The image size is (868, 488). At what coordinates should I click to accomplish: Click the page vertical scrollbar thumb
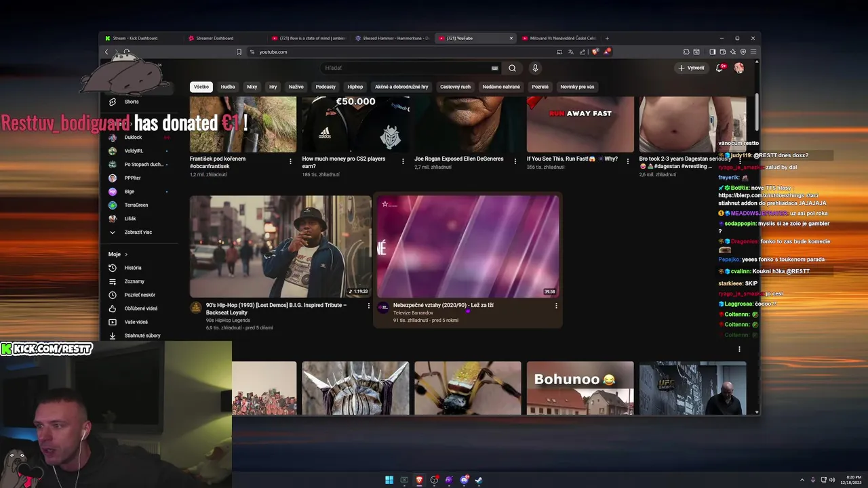pos(757,110)
